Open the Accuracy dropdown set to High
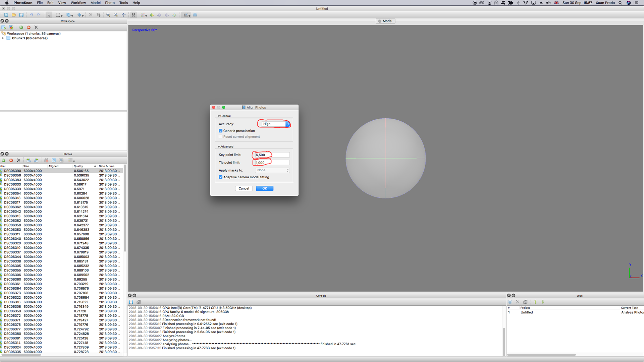The image size is (644, 362). [275, 124]
